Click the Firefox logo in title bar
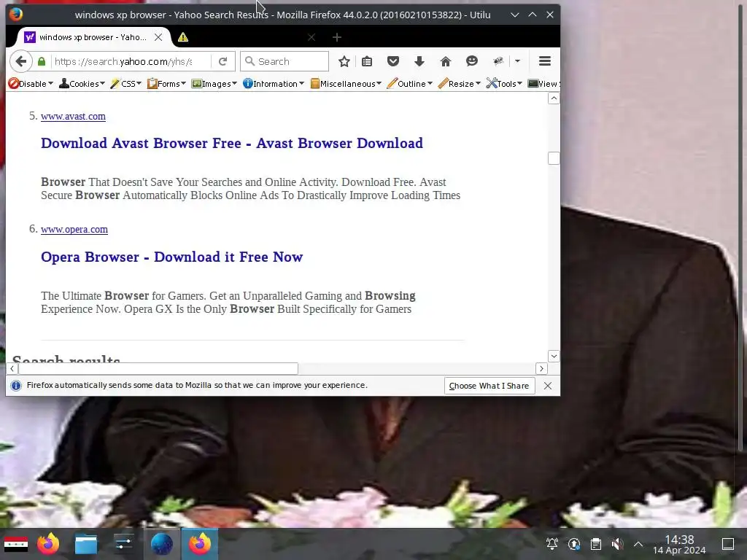The image size is (747, 560). [x=16, y=15]
